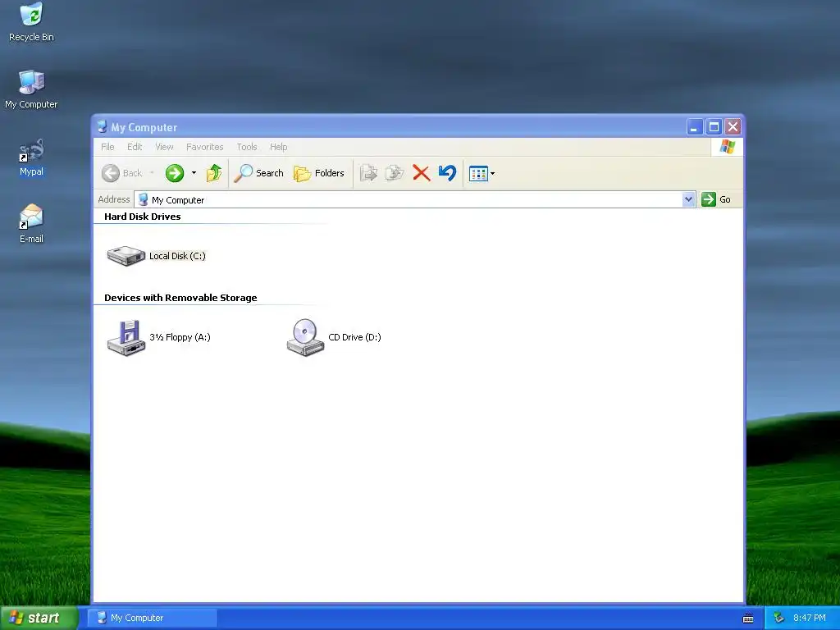
Task: Click the My Computer title bar icon
Action: [x=102, y=127]
